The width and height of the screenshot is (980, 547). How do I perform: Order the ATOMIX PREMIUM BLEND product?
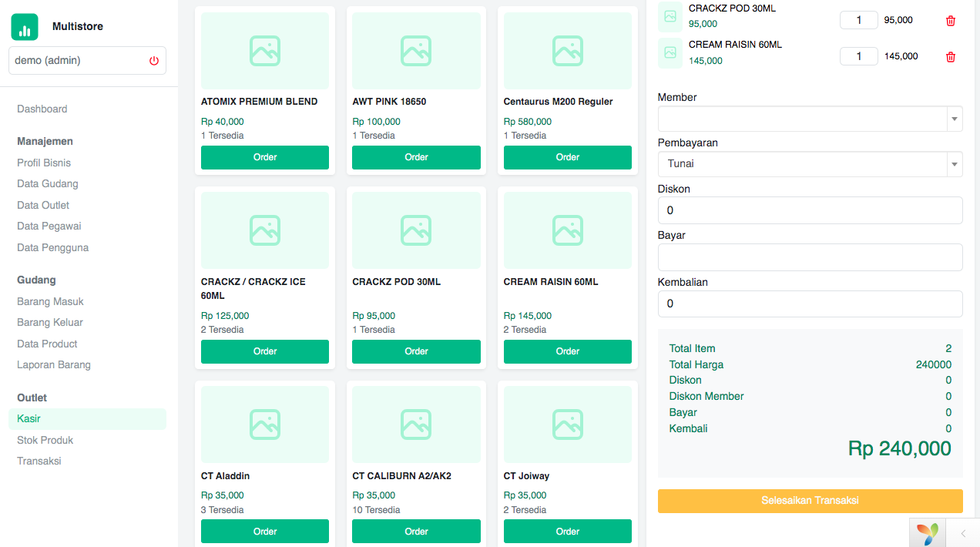(265, 157)
